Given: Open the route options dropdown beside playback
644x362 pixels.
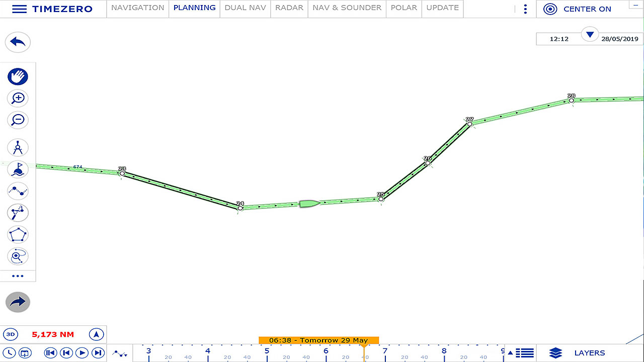Looking at the screenshot, I should tap(120, 353).
